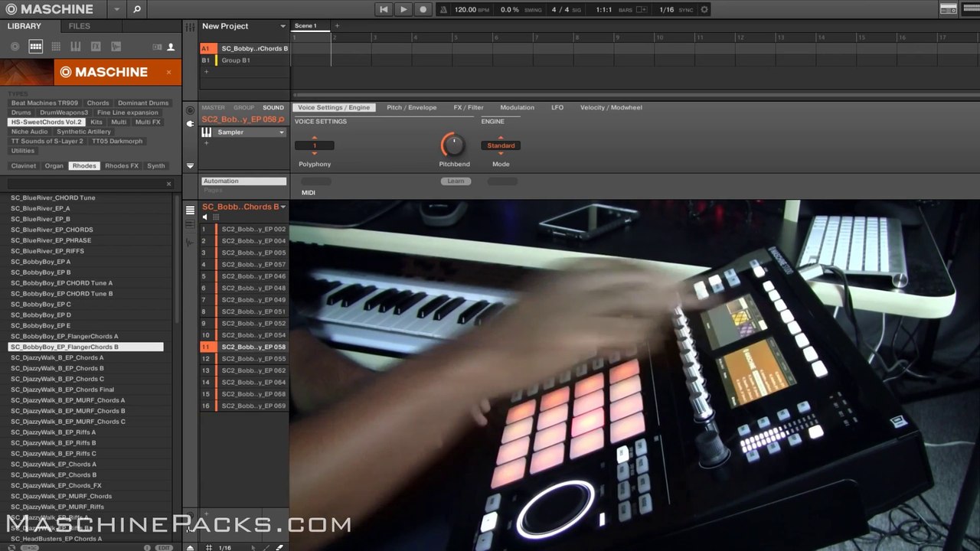Image resolution: width=980 pixels, height=551 pixels.
Task: Switch to the mixer view icon at top right
Action: pos(948,9)
